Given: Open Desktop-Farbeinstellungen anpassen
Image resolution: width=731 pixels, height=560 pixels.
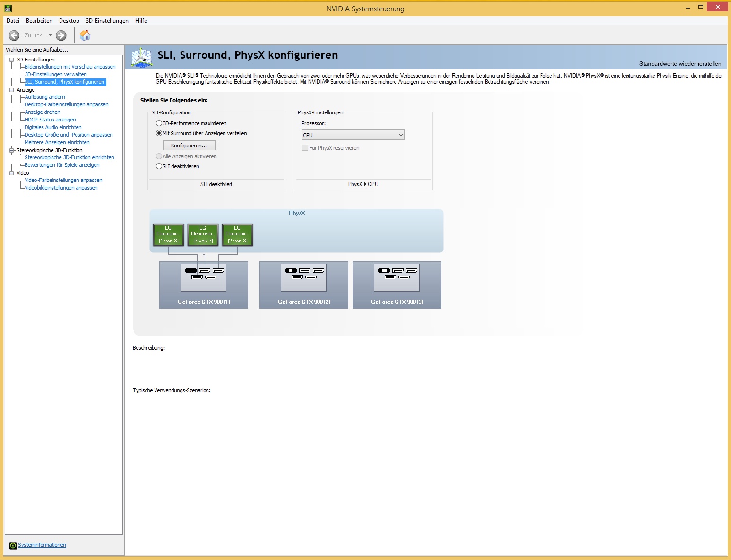Looking at the screenshot, I should [x=67, y=104].
